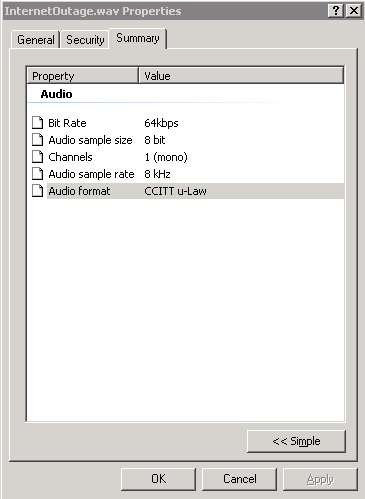Image resolution: width=365 pixels, height=499 pixels.
Task: Switch to the Security tab
Action: point(85,40)
